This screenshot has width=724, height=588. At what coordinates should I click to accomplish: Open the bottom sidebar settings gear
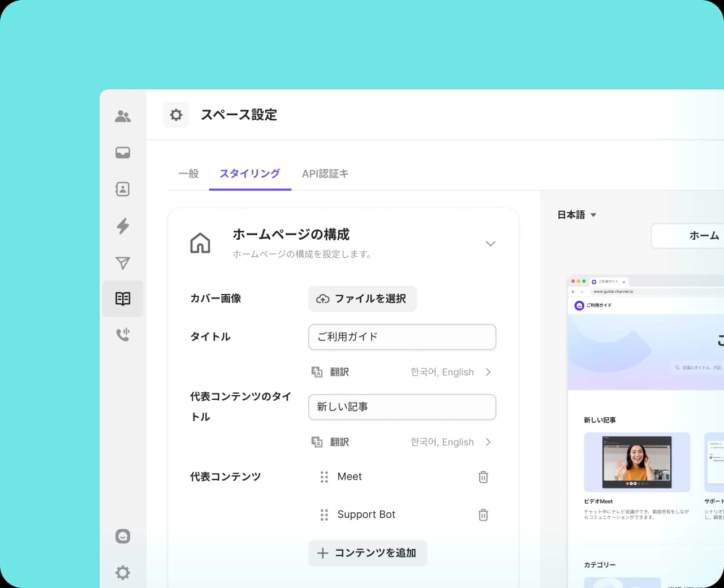(x=123, y=572)
